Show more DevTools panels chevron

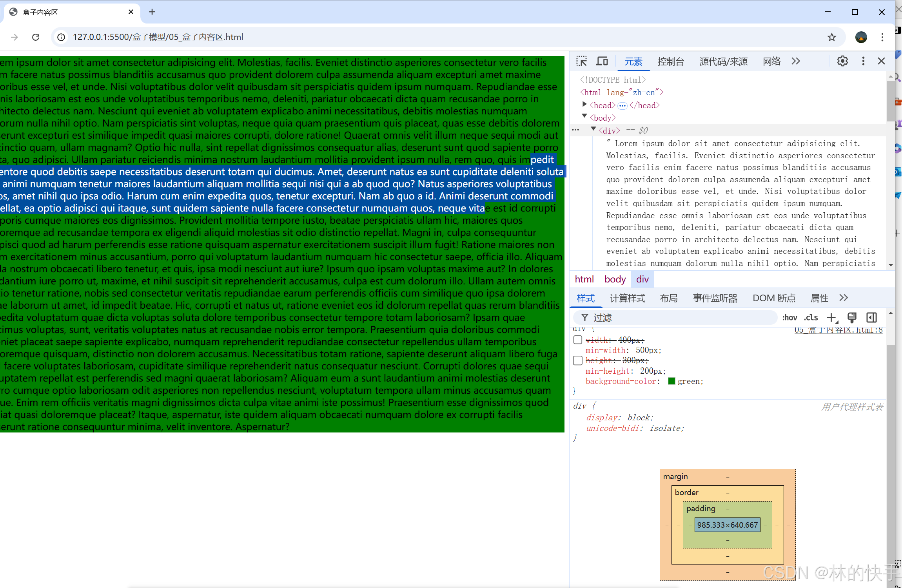pyautogui.click(x=795, y=61)
